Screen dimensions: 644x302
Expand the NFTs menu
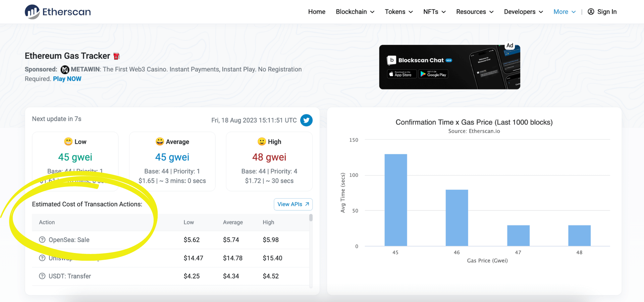click(434, 12)
